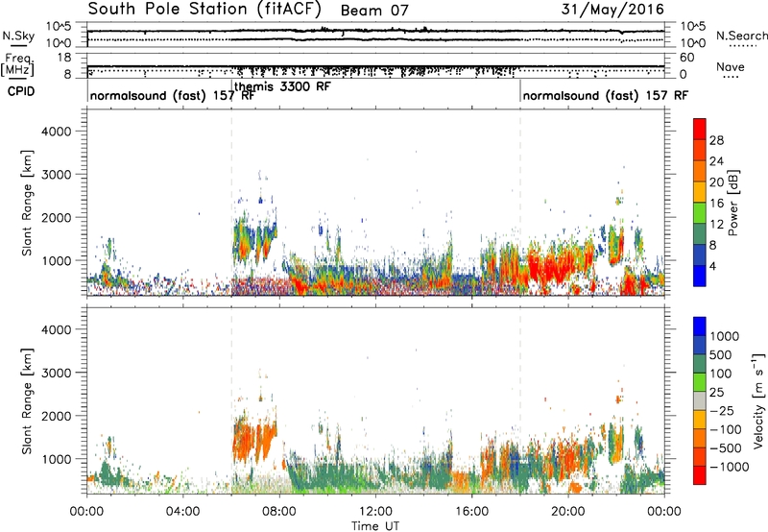The width and height of the screenshot is (768, 532).
Task: Pick the yellow 16–20 dB Power colorbar segment
Action: [x=700, y=192]
